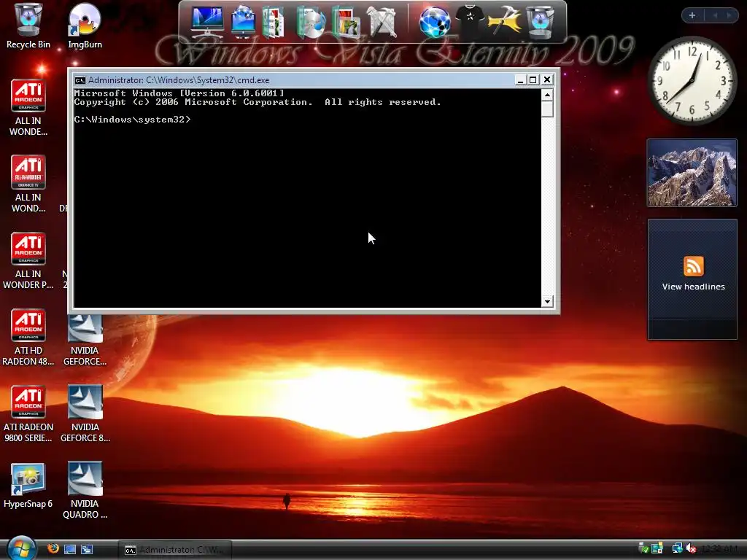The height and width of the screenshot is (560, 747).
Task: Click the cmd window scrollbar thumb
Action: 547,109
